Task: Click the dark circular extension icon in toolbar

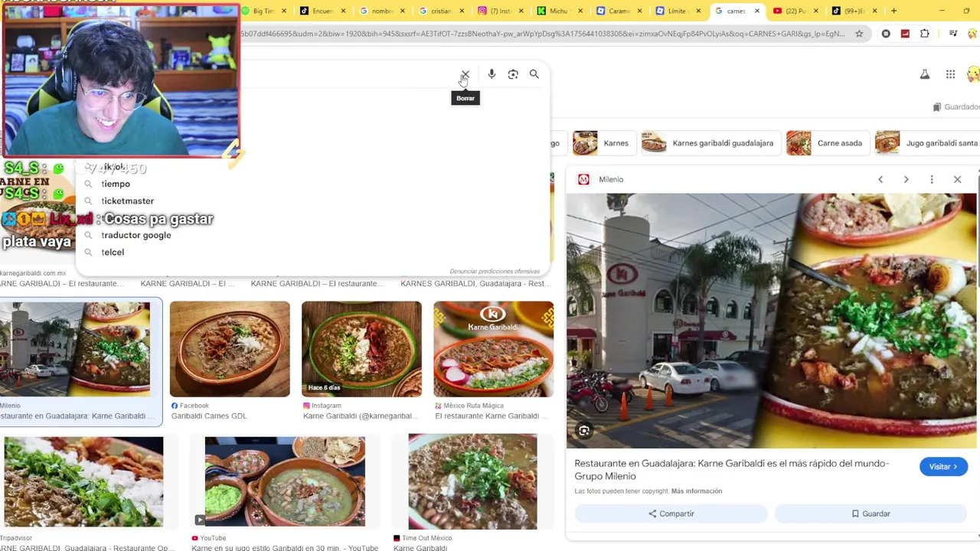Action: [886, 34]
